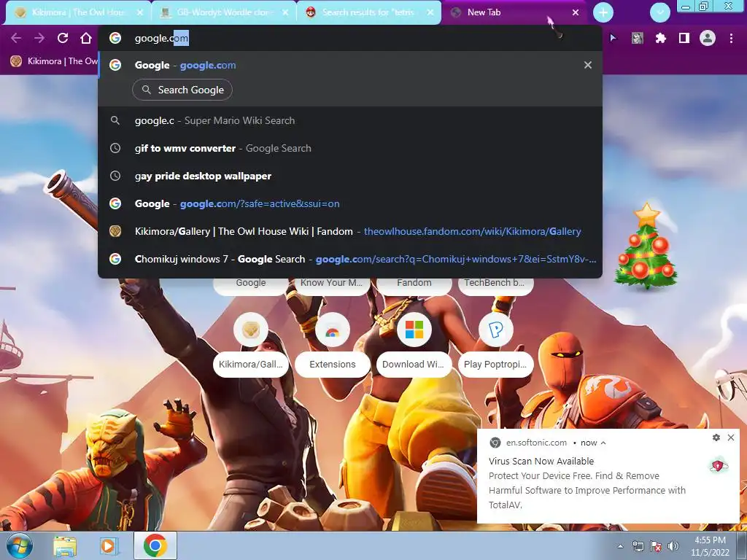Viewport: 747px width, 560px height.
Task: Open the Action Center flag icon
Action: [x=656, y=546]
